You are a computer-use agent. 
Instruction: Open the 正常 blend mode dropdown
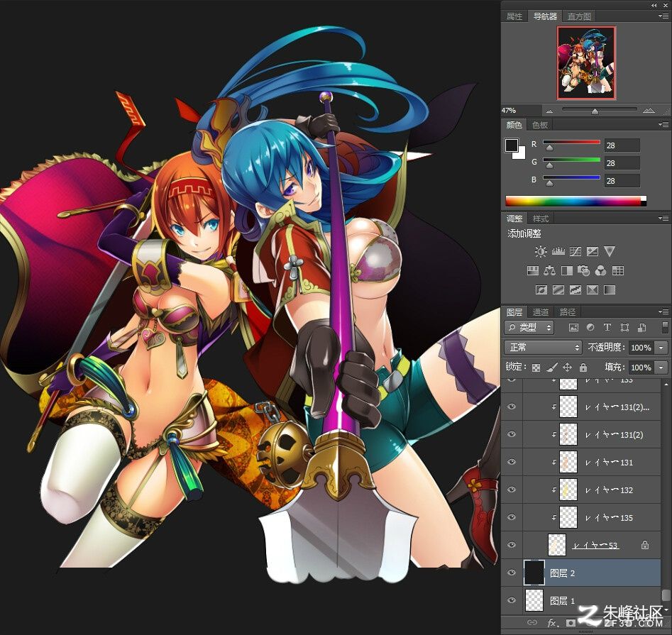pos(543,347)
